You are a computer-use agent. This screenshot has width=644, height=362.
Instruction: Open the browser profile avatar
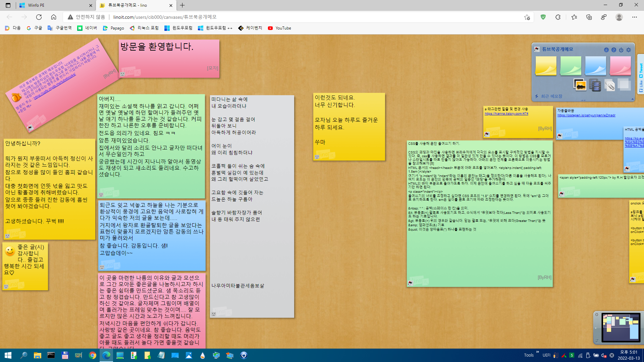click(619, 17)
